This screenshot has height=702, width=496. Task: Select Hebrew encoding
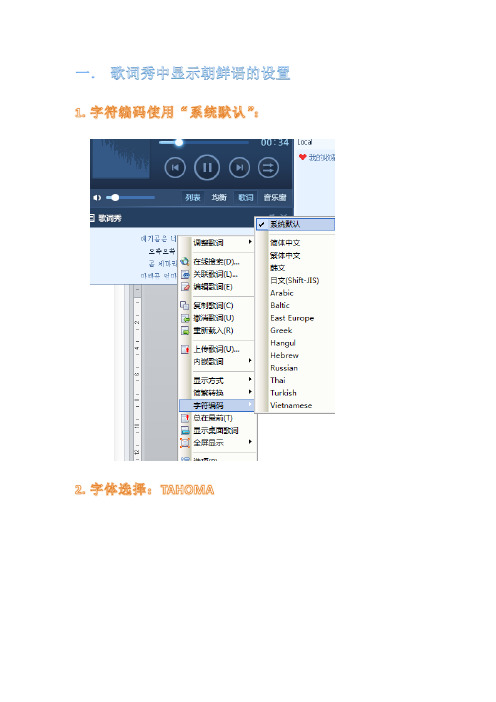pyautogui.click(x=295, y=355)
